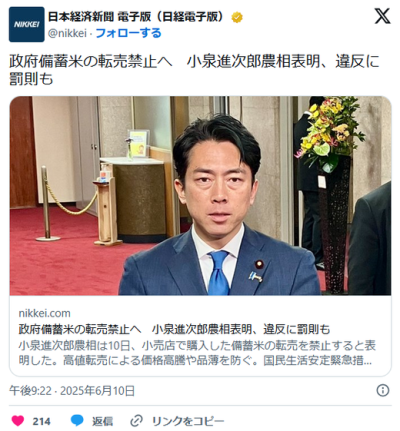Click the gold verified badge
This screenshot has width=400, height=431.
237,17
